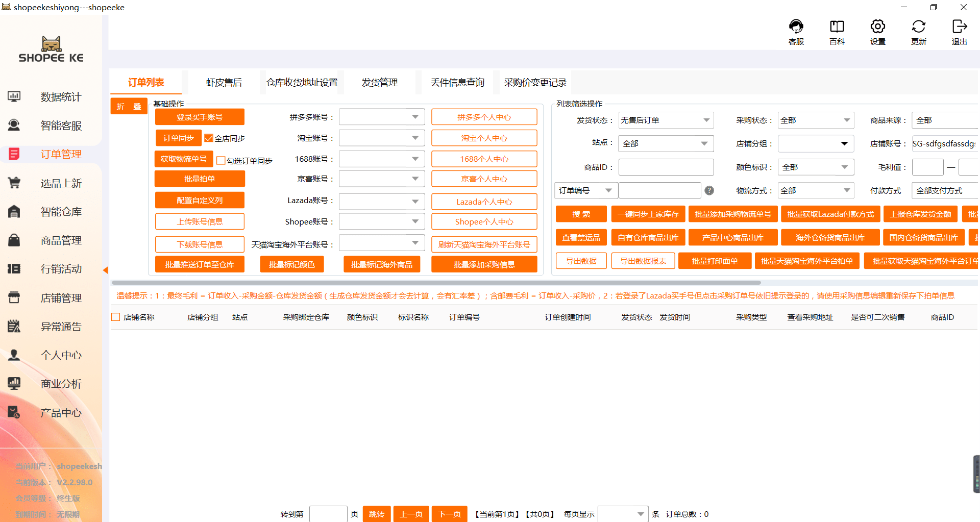The width and height of the screenshot is (980, 522).
Task: Click the 批量打印面单 button
Action: tap(715, 261)
